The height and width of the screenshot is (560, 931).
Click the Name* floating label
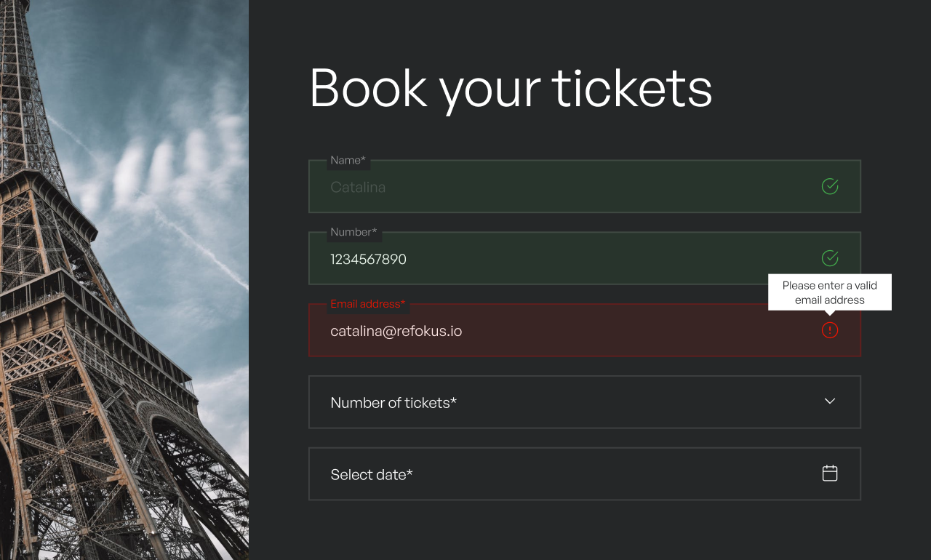(x=348, y=160)
